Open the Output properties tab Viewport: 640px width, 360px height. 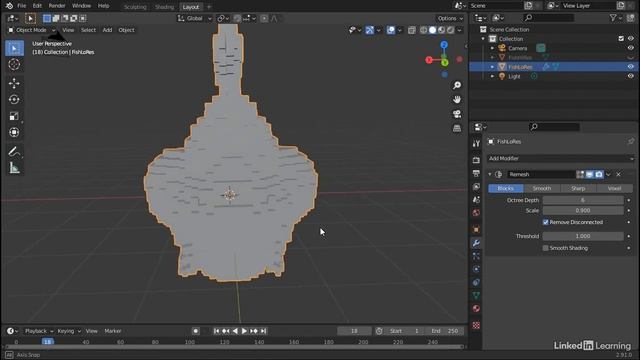[476, 173]
